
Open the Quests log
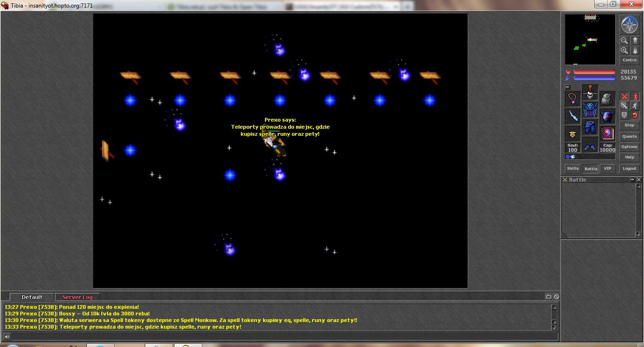(x=629, y=136)
